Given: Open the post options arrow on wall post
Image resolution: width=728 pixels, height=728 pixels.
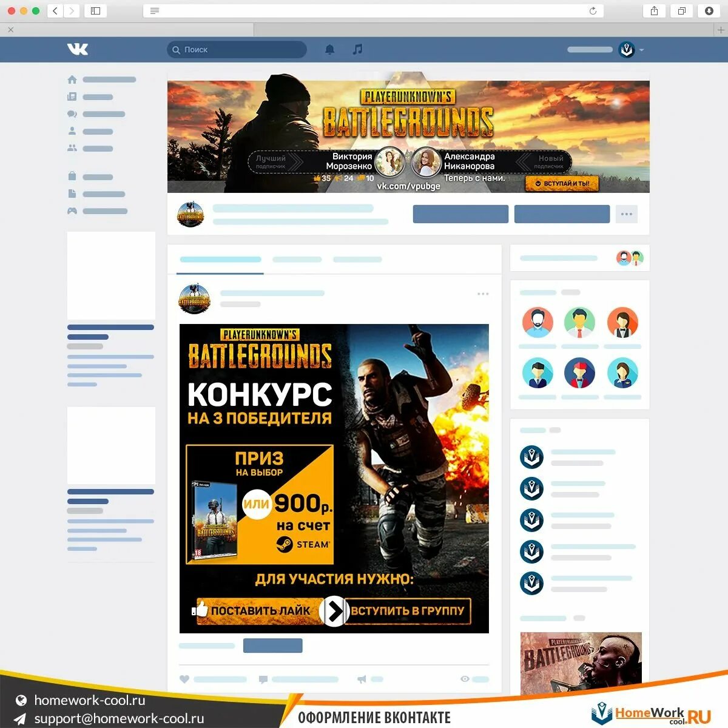Looking at the screenshot, I should pos(483,294).
